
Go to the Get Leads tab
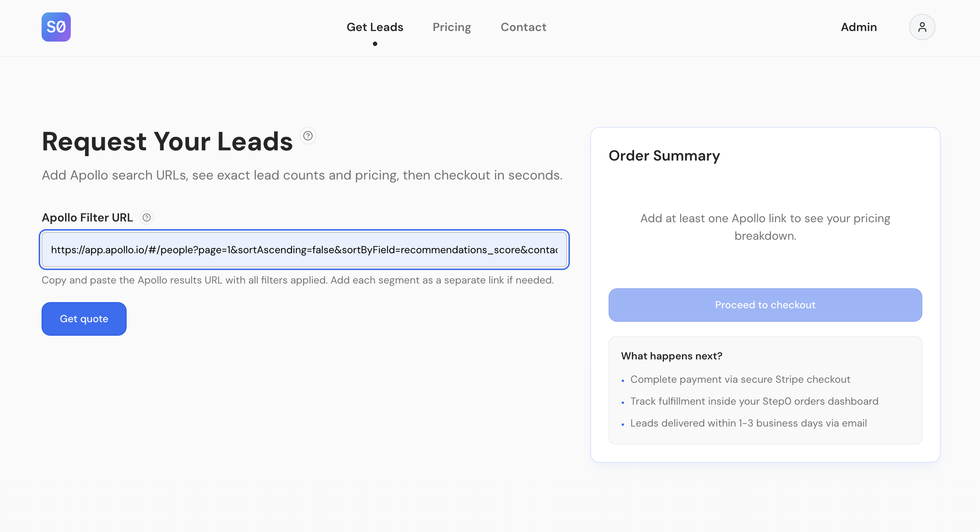375,27
